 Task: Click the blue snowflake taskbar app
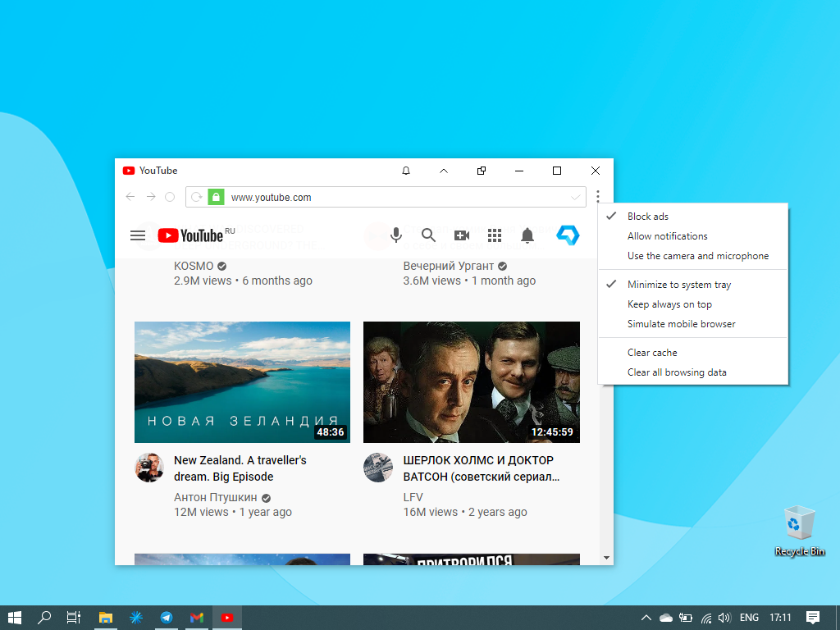click(136, 618)
